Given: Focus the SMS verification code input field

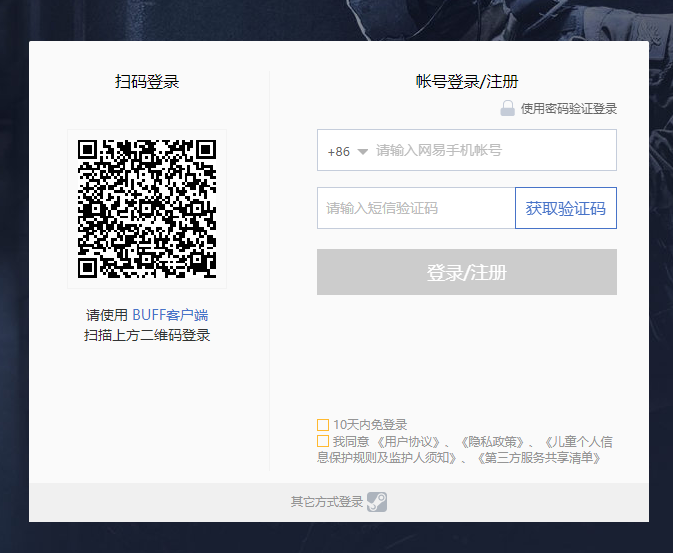Looking at the screenshot, I should click(x=416, y=208).
